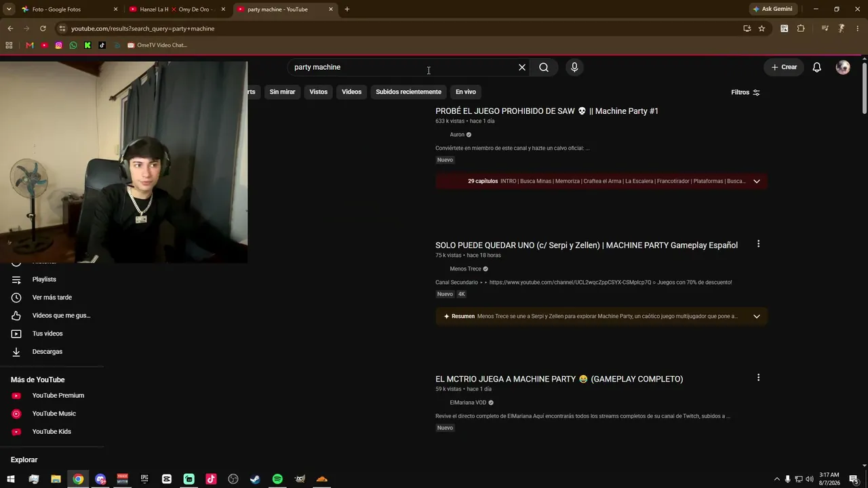The image size is (868, 488).
Task: Reload the current page
Action: click(43, 28)
